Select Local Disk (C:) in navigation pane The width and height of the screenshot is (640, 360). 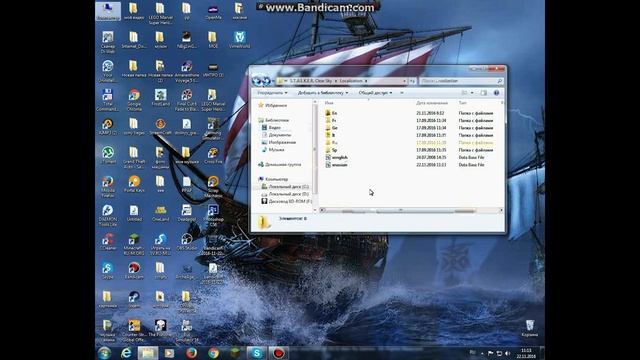[288, 187]
